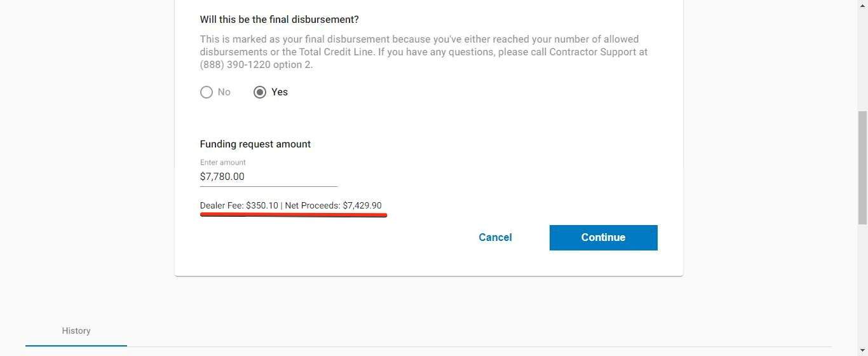Select the No radio button
This screenshot has height=356, width=868.
pos(207,92)
